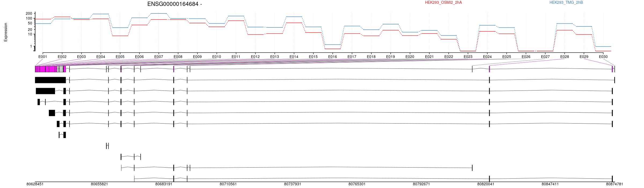
Task: Click exon label E013
Action: point(275,57)
